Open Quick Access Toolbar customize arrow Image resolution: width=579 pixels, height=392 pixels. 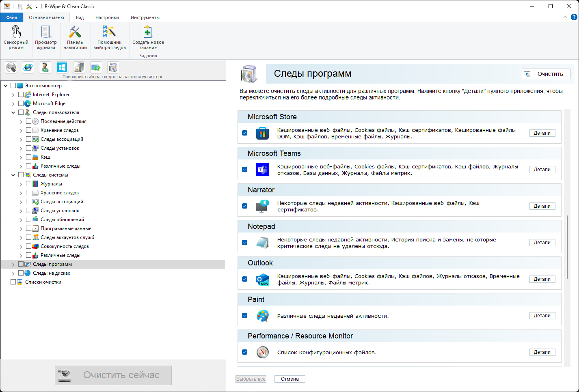[x=37, y=6]
